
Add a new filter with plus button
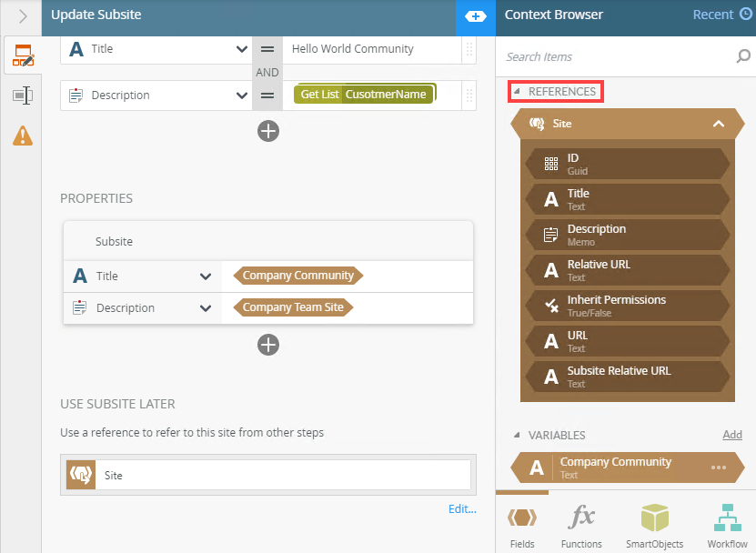(268, 131)
